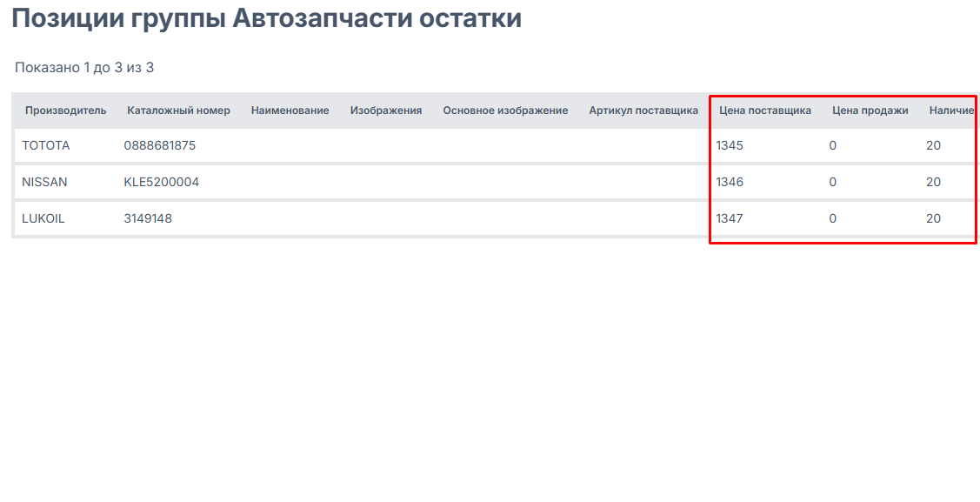Click the Изображения column header
Image resolution: width=980 pixels, height=502 pixels.
pos(386,110)
